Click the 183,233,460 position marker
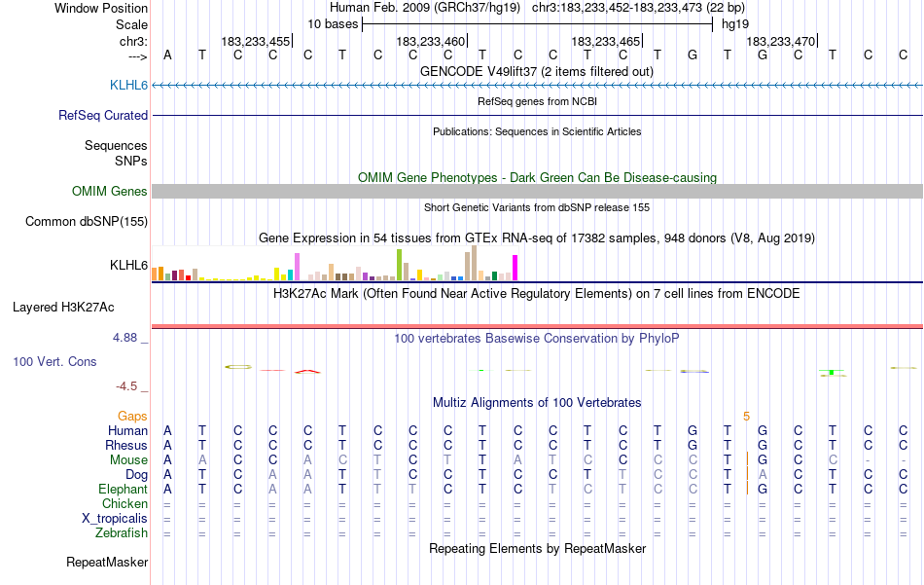This screenshot has height=585, width=924. pos(431,41)
